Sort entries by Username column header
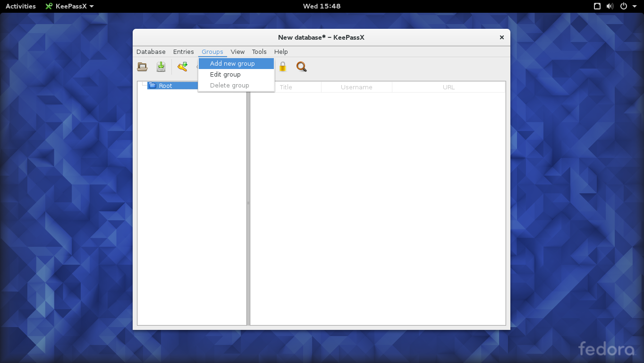Screen dimensions: 644x363 (x=356, y=87)
